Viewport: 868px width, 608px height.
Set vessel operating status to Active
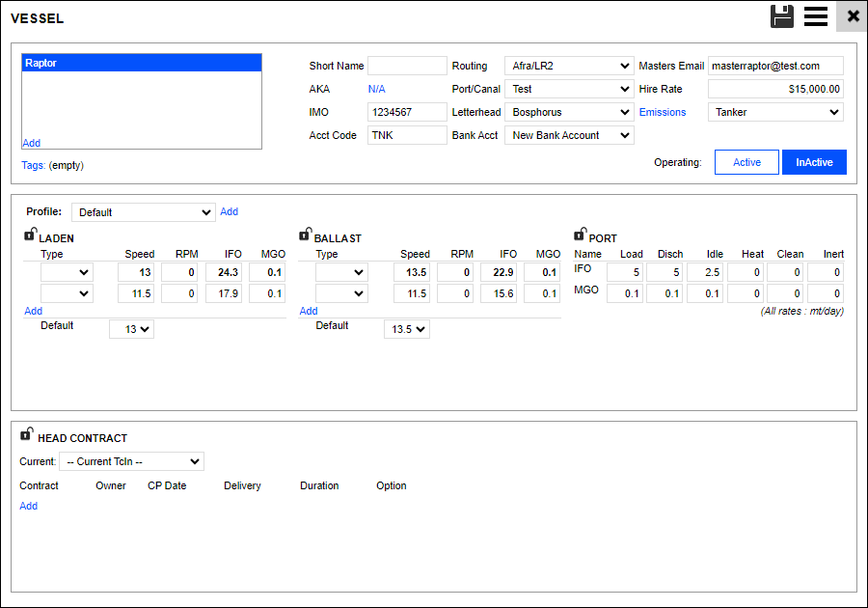(746, 162)
